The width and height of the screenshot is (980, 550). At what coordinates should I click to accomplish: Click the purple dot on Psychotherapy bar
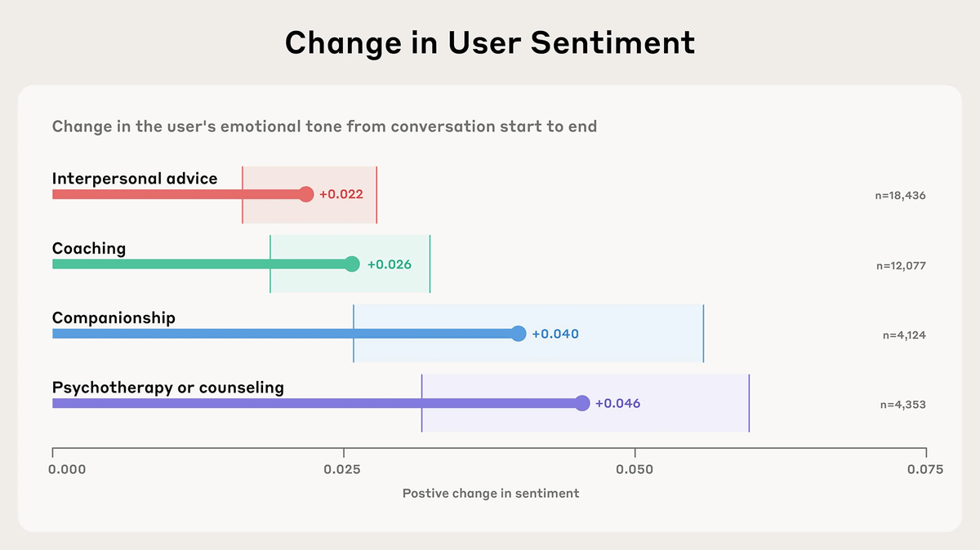(581, 403)
